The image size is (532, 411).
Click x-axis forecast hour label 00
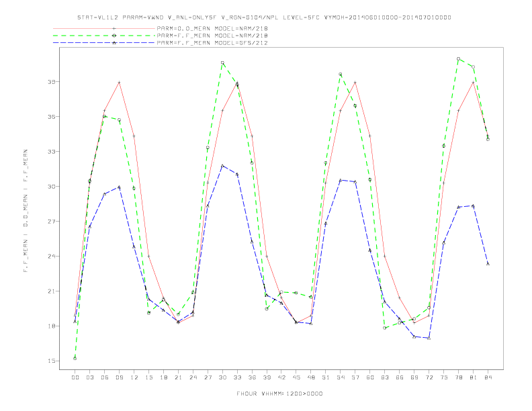pyautogui.click(x=75, y=377)
